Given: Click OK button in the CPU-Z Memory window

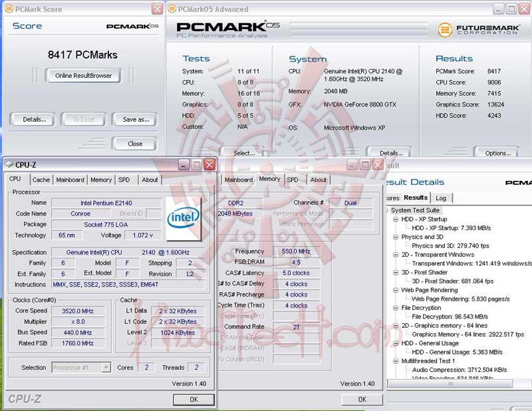Looking at the screenshot, I should pos(362,400).
